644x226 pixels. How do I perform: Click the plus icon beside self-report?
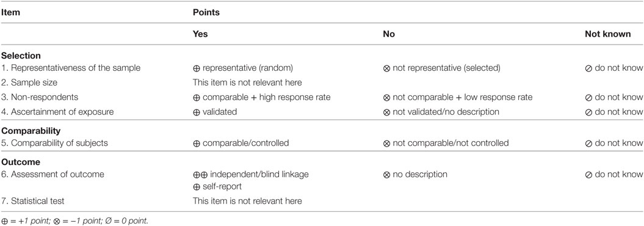coord(197,187)
